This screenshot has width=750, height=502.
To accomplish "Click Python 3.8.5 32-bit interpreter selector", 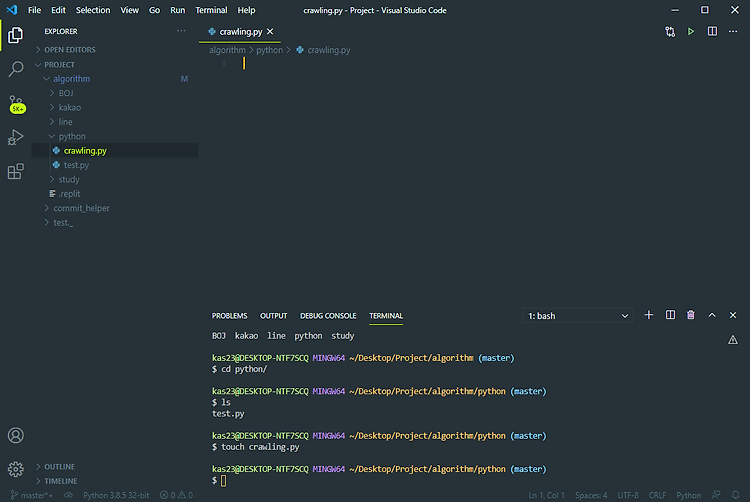I will 116,495.
